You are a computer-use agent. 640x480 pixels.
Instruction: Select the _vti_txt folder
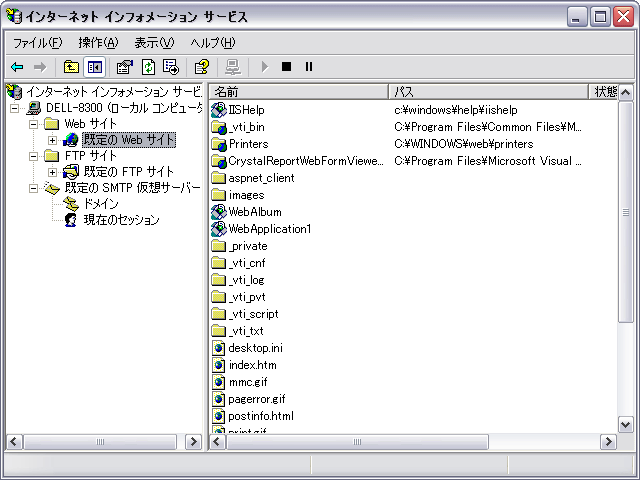point(246,331)
